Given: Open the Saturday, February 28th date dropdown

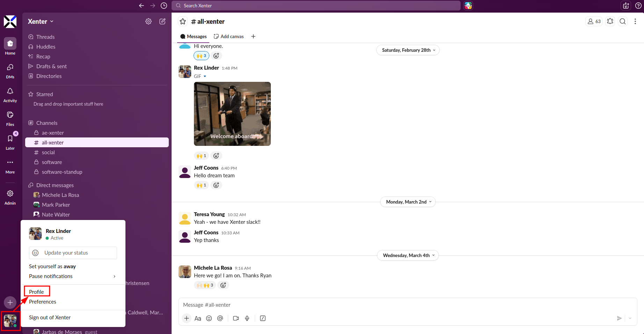Looking at the screenshot, I should point(408,50).
